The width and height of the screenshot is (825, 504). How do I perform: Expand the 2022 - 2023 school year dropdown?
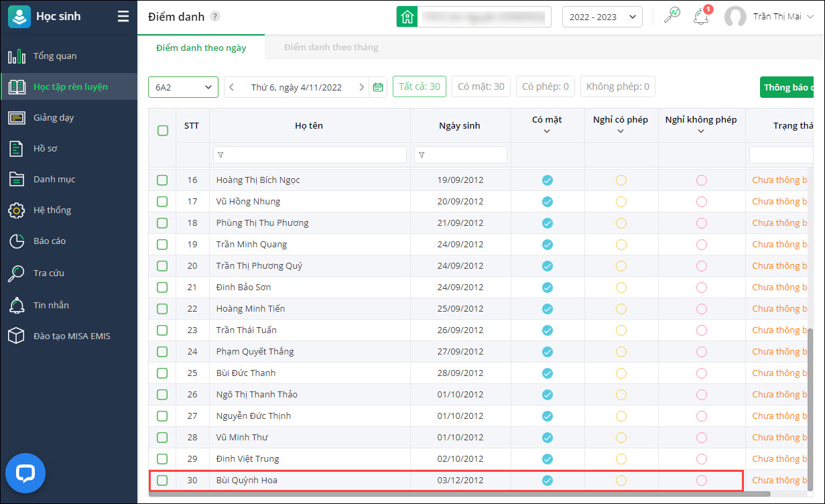pos(602,17)
